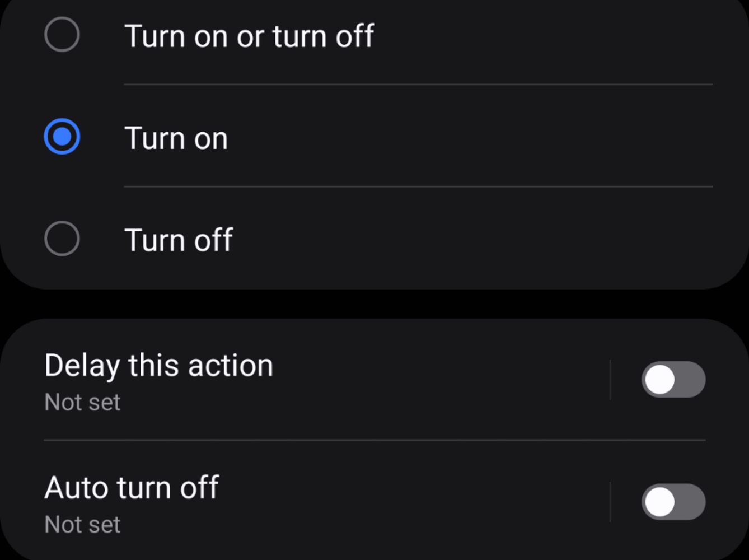This screenshot has width=749, height=560.
Task: Tap the "Auto turn off" title text
Action: [132, 487]
